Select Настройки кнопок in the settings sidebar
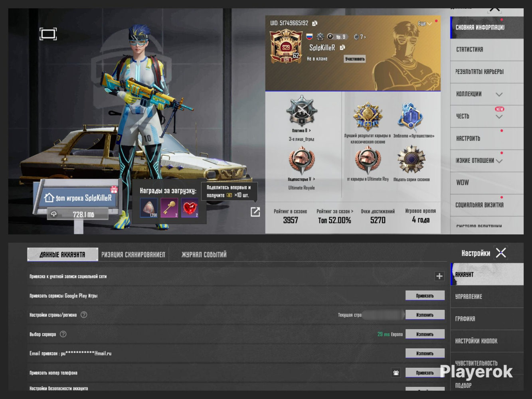532x399 pixels. tap(487, 342)
